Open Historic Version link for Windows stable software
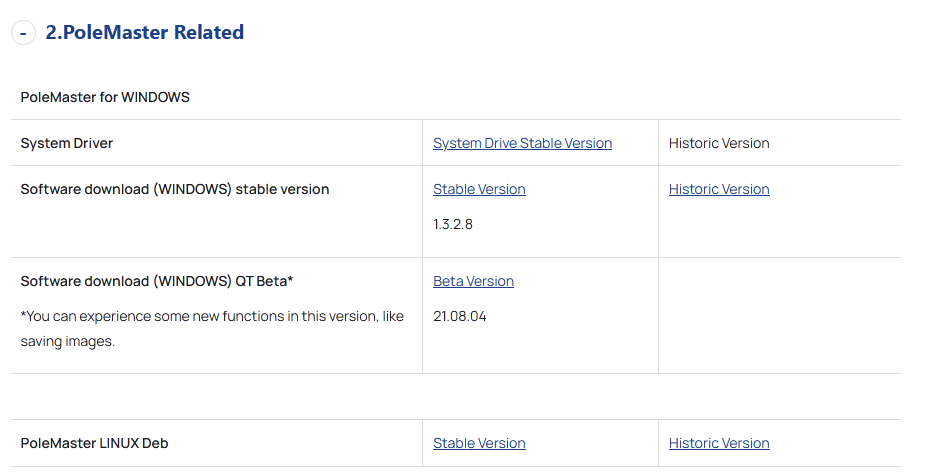 click(x=719, y=189)
